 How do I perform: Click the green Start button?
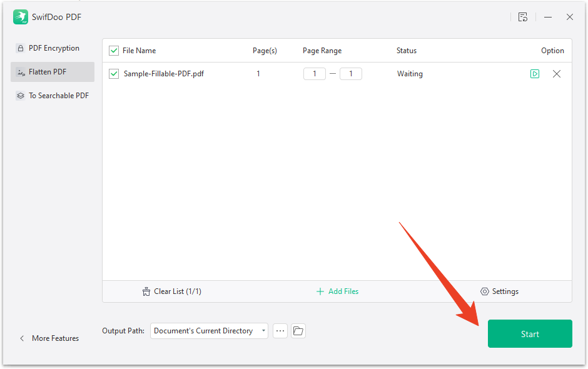coord(530,334)
